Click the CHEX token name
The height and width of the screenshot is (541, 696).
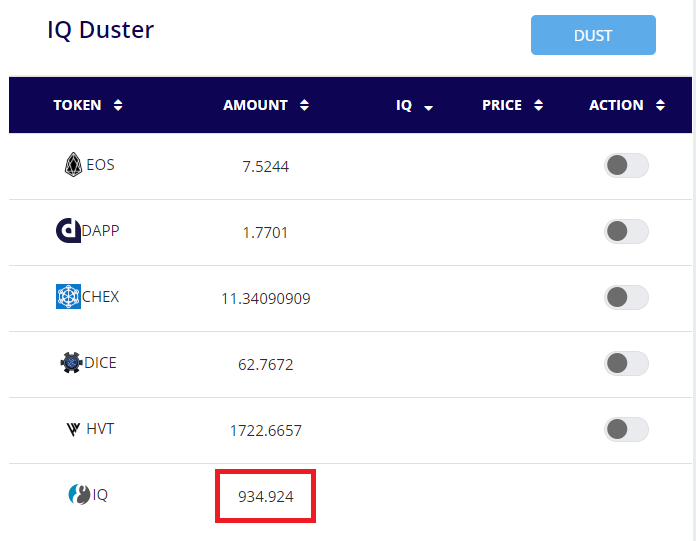[100, 296]
